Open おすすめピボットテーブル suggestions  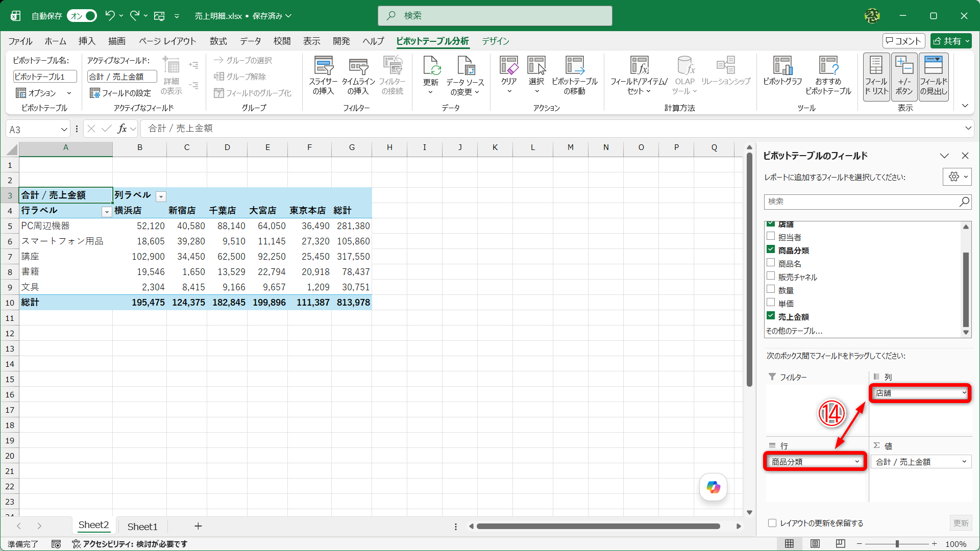(x=828, y=76)
